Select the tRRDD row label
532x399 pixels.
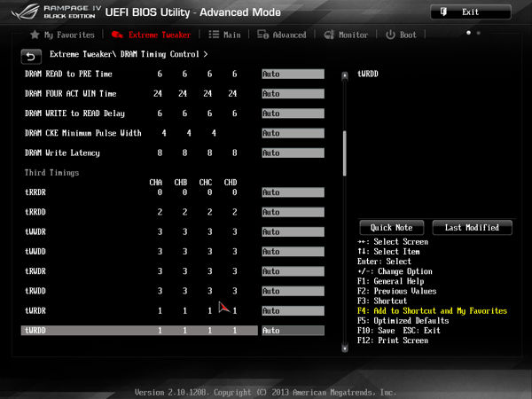(x=35, y=212)
